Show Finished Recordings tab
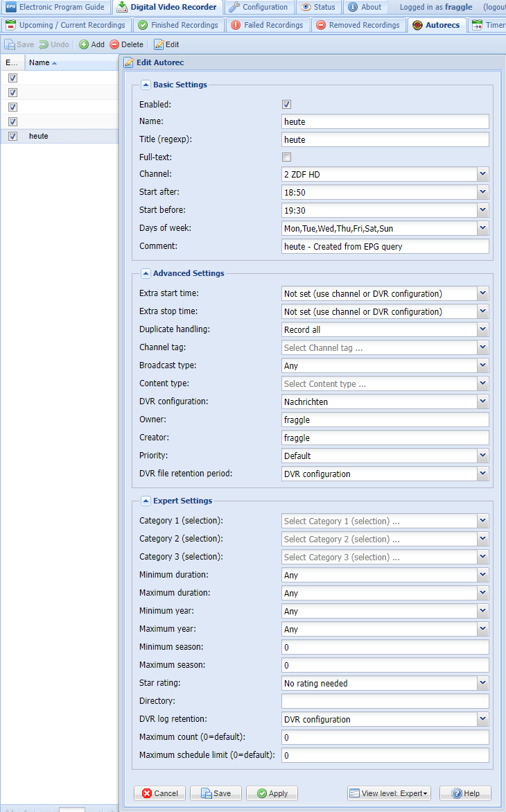506x812 pixels. [x=179, y=25]
